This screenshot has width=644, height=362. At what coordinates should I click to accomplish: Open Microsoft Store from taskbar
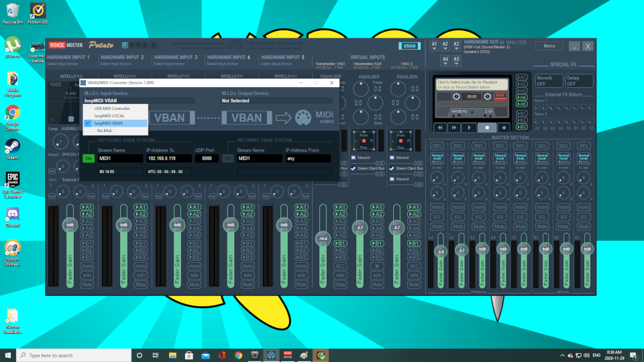pyautogui.click(x=189, y=355)
